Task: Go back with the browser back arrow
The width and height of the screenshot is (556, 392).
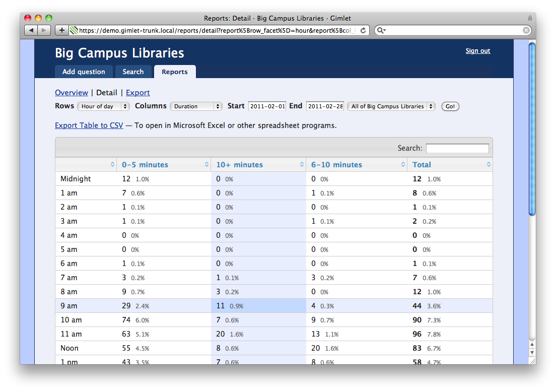Action: 31,30
